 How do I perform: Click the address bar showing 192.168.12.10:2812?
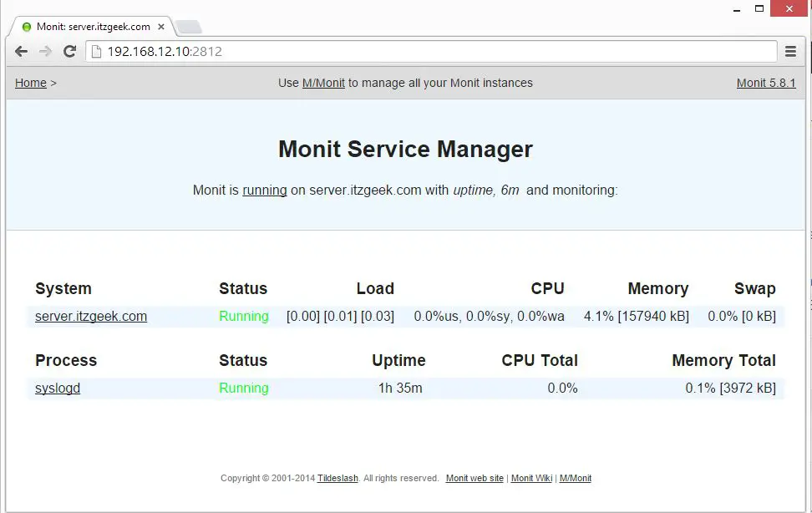point(431,51)
